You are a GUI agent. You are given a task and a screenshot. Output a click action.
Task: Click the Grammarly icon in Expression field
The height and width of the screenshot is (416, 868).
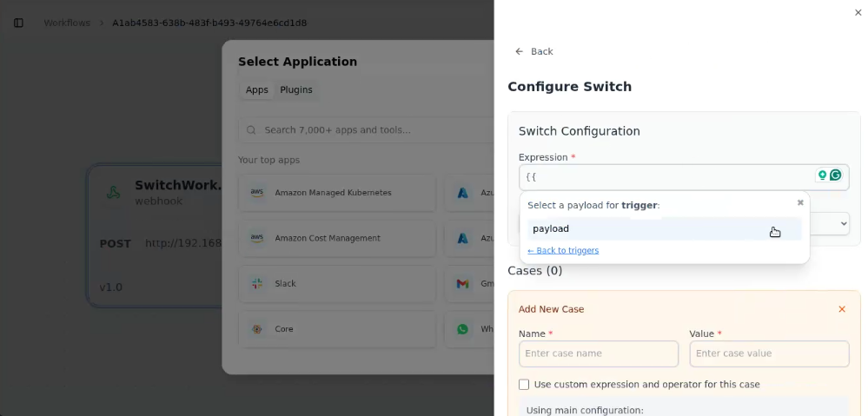(836, 175)
